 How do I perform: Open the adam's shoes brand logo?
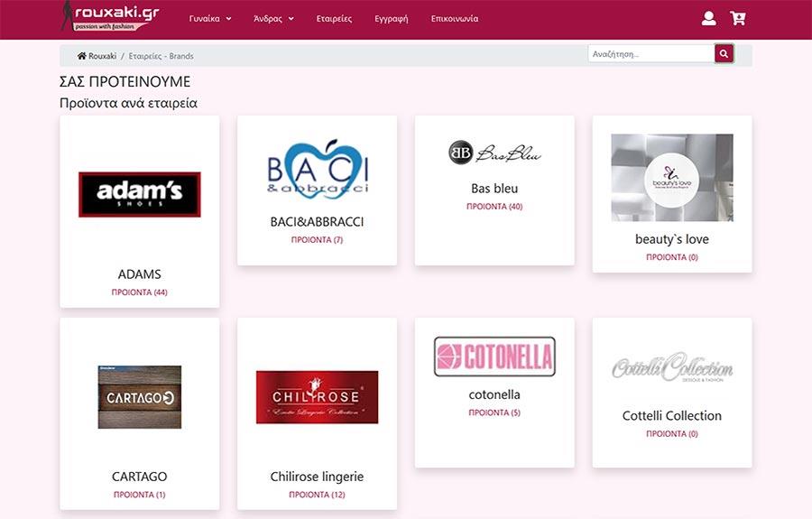[139, 194]
